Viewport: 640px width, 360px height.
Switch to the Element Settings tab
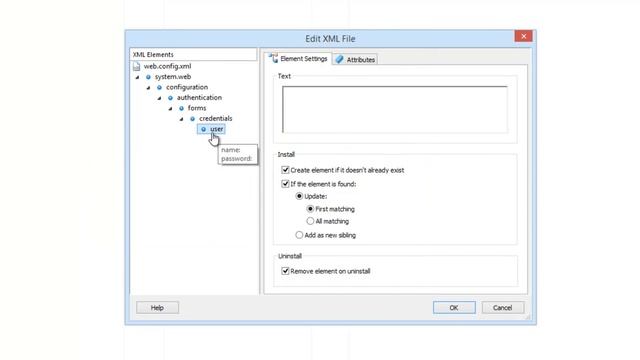coord(298,58)
